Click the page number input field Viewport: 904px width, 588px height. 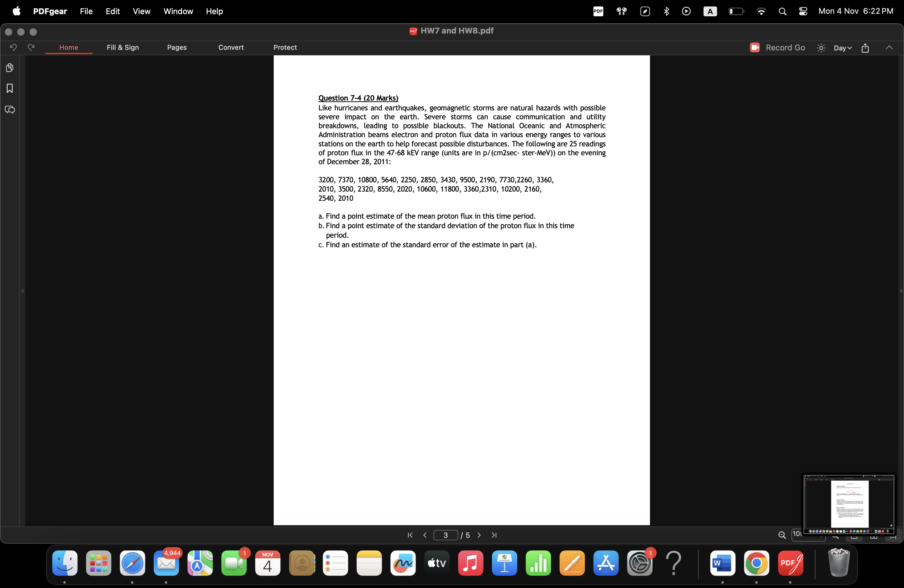point(446,535)
